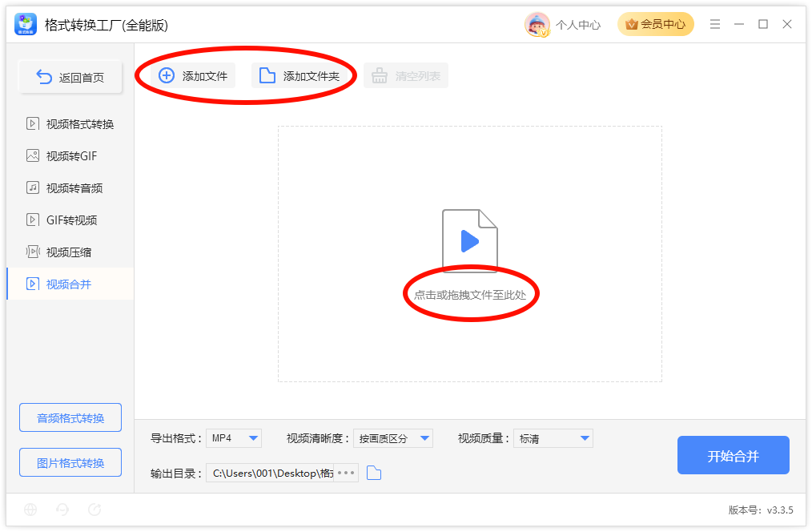Viewport: 812px width, 532px height.
Task: Click the globe website icon at bottom left
Action: coord(30,510)
